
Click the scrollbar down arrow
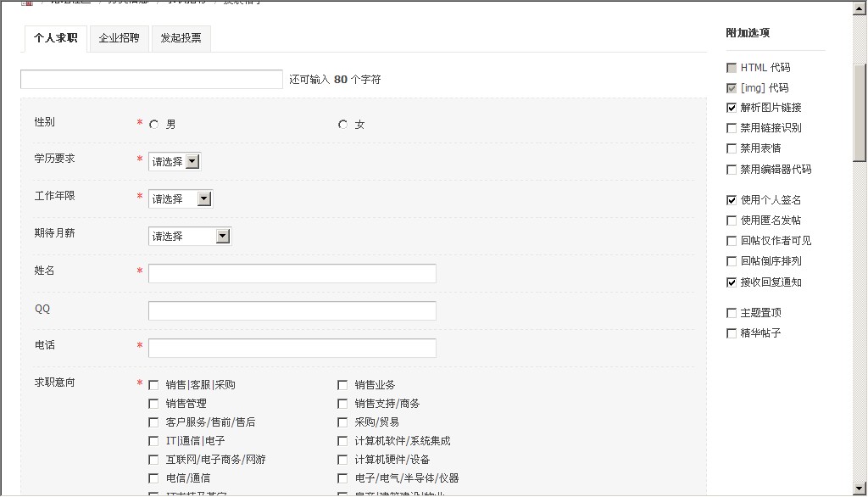click(860, 489)
